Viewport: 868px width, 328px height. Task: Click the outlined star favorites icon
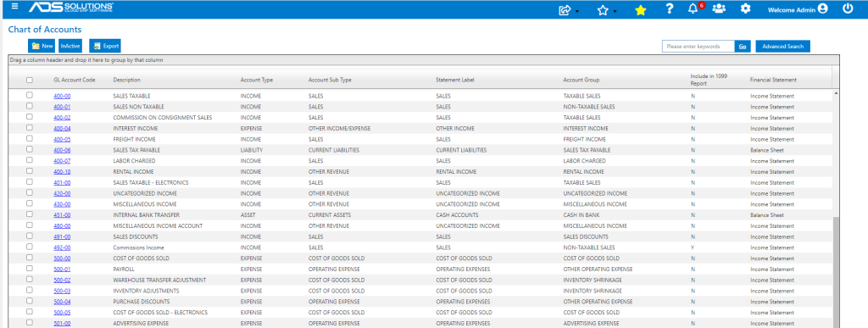tap(603, 9)
